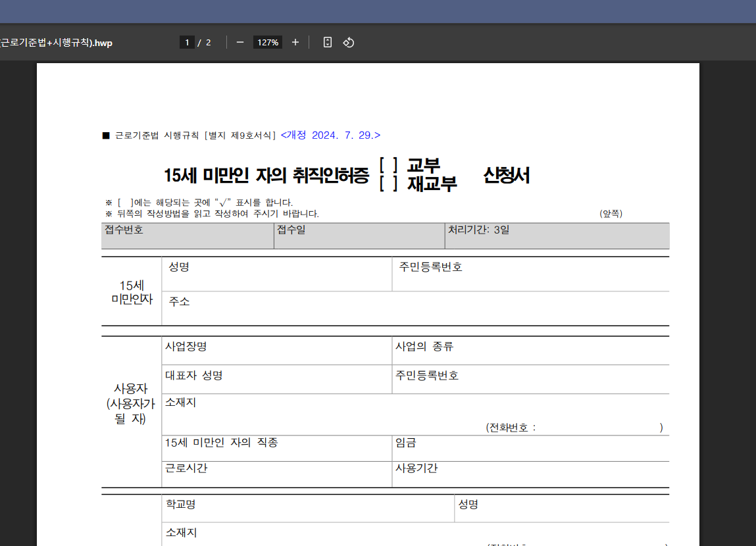756x546 pixels.
Task: Open the 개정 2024. 7. 29. link
Action: 330,134
